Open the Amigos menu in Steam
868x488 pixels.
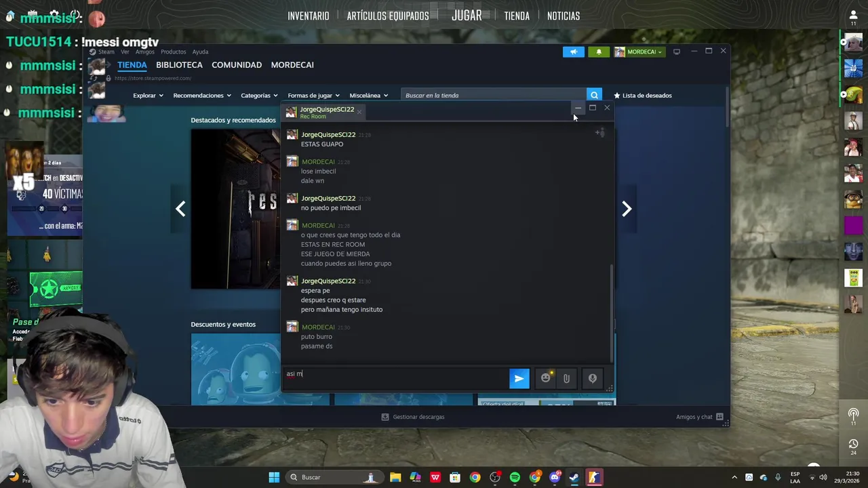[x=144, y=52]
